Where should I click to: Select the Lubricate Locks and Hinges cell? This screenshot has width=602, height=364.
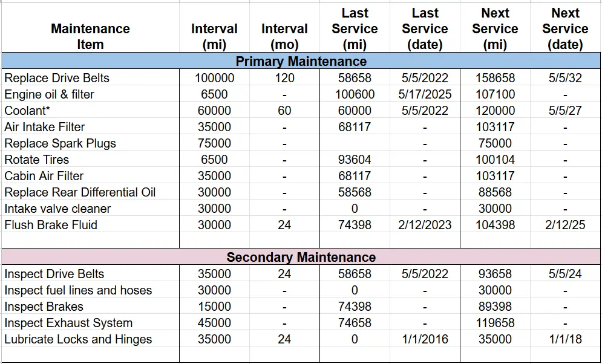(78, 339)
